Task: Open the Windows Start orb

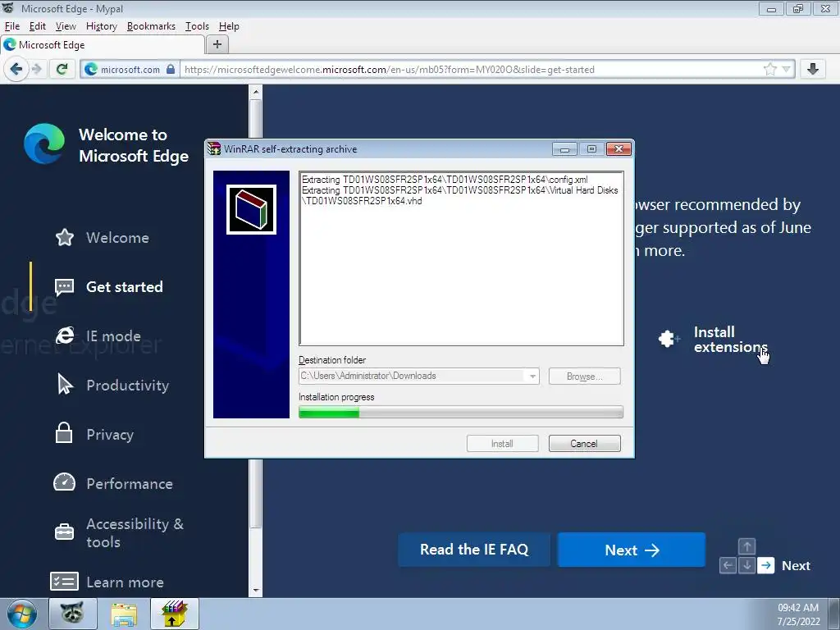Action: tap(22, 614)
